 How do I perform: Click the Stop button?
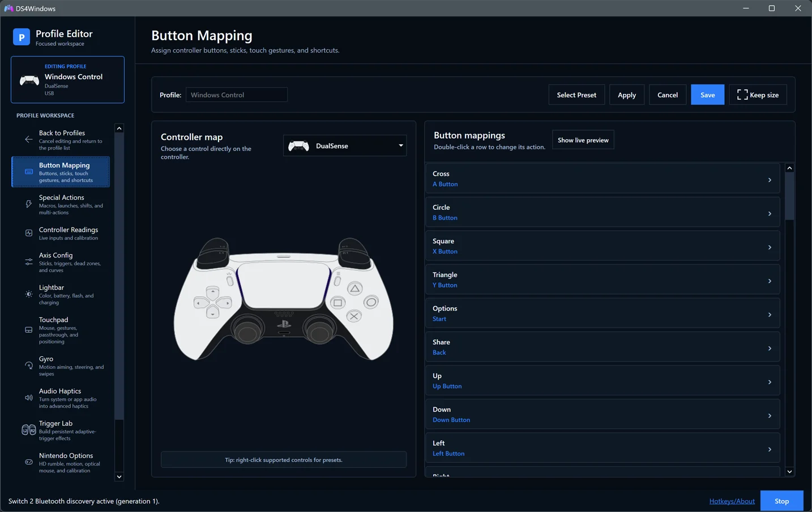pos(781,501)
